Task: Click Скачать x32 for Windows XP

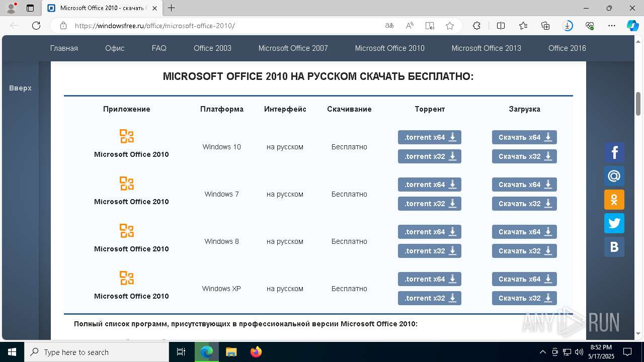Action: point(524,298)
